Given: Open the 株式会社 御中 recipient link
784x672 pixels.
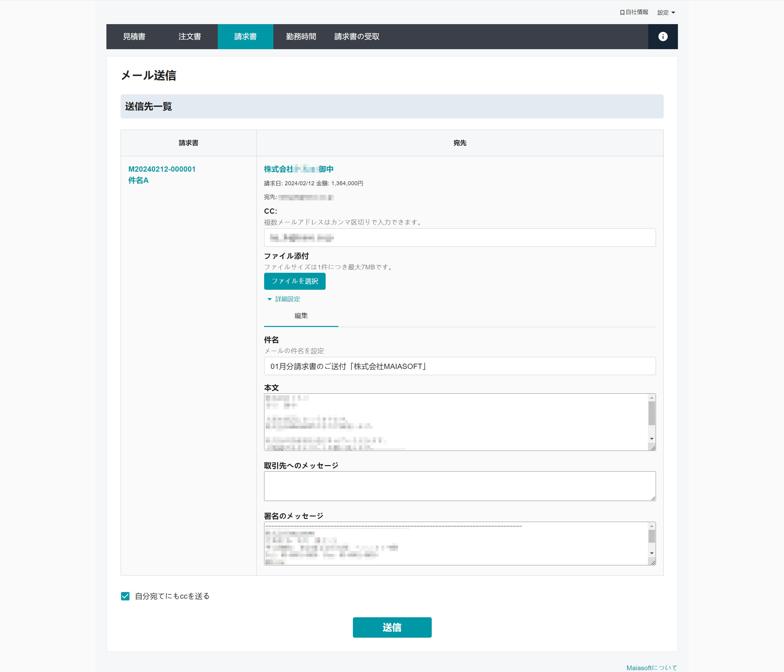Looking at the screenshot, I should 298,169.
